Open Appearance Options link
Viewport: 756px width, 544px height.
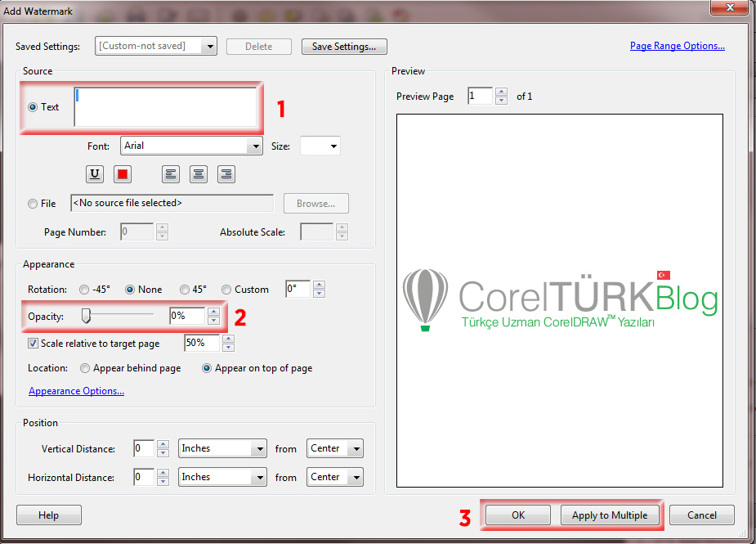coord(76,391)
